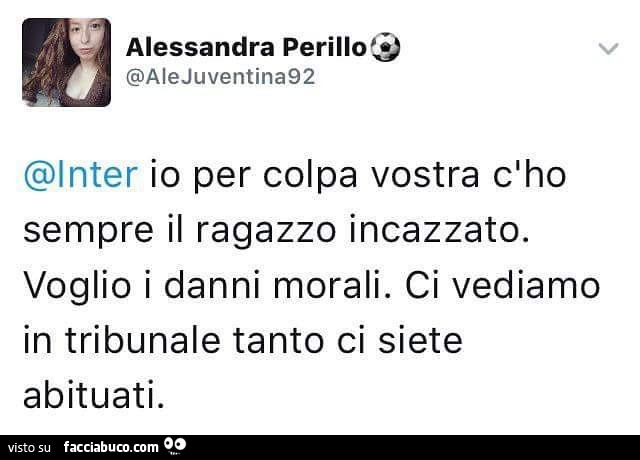Click the words 'colpa vostra' in the tweet
The width and height of the screenshot is (640, 460).
[371, 177]
